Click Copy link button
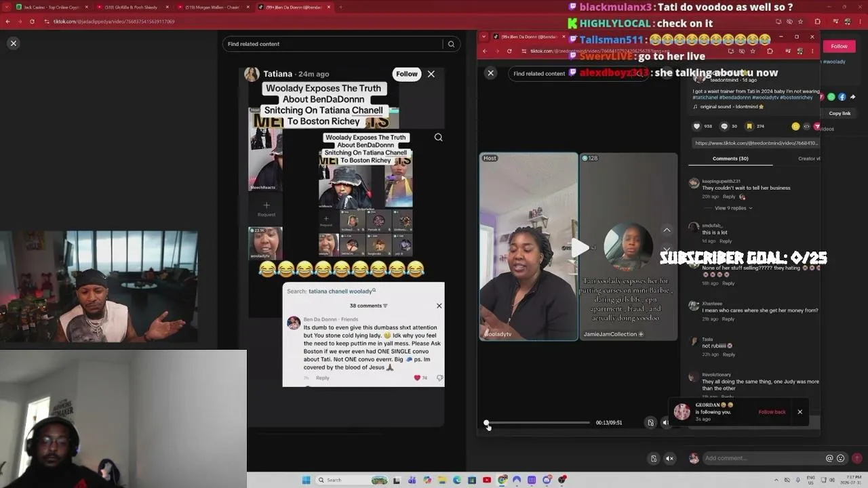 click(840, 113)
